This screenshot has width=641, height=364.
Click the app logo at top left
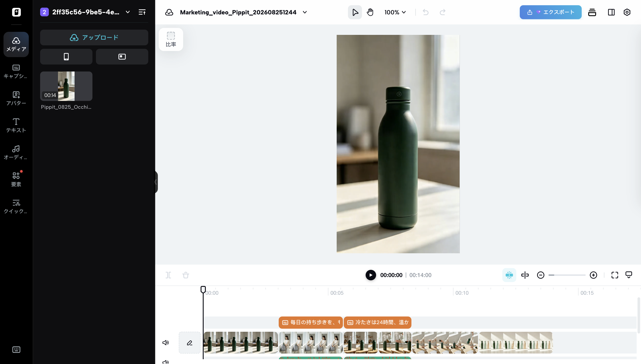pos(16,12)
